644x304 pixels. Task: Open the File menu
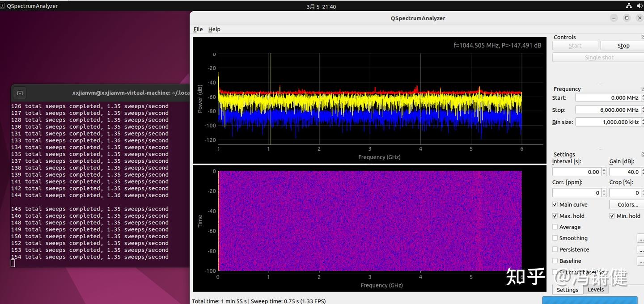(x=198, y=29)
